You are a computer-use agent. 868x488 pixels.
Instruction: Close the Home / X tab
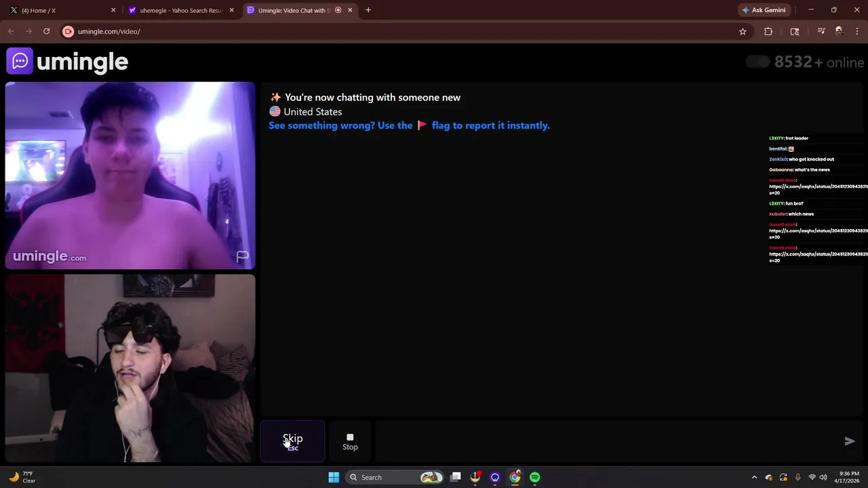[113, 10]
